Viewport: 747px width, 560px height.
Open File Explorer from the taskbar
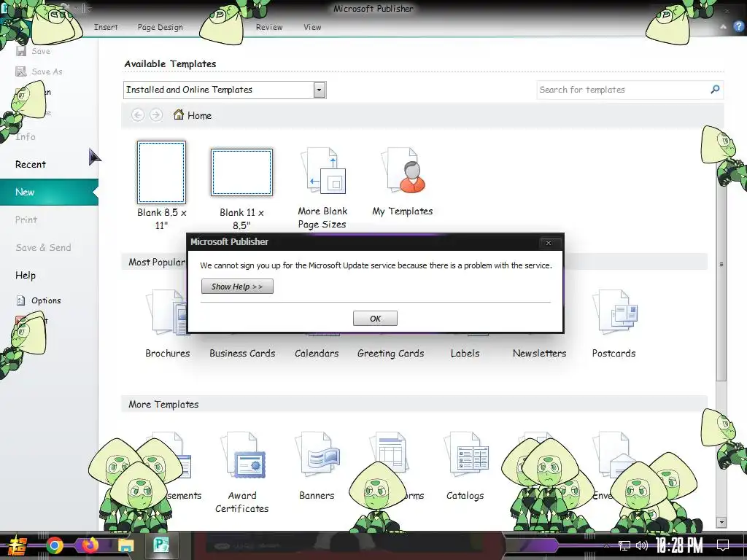(125, 545)
